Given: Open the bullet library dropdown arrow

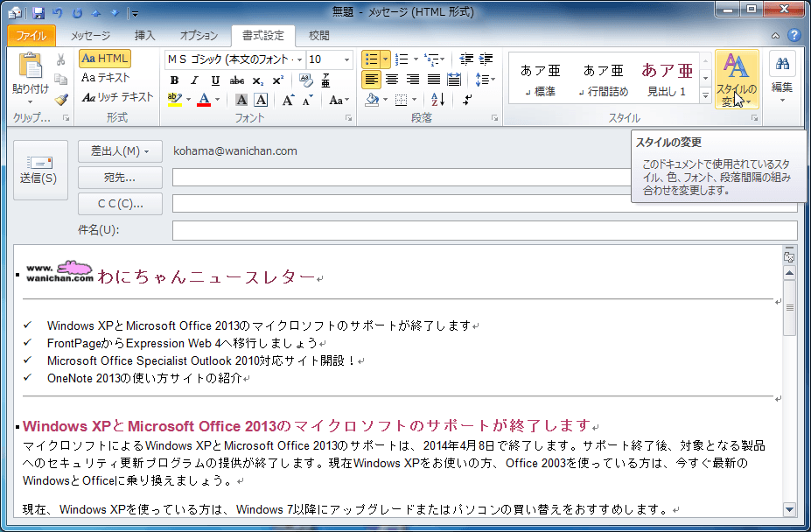Looking at the screenshot, I should click(385, 59).
